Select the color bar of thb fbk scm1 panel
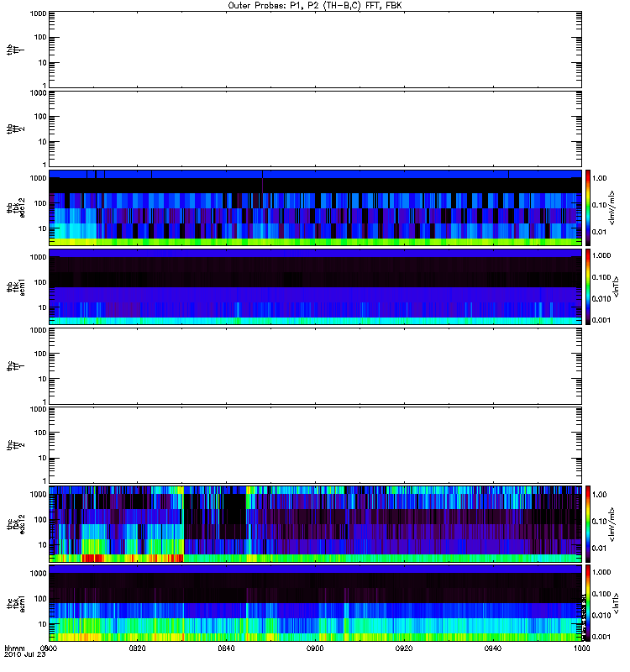 (x=588, y=287)
